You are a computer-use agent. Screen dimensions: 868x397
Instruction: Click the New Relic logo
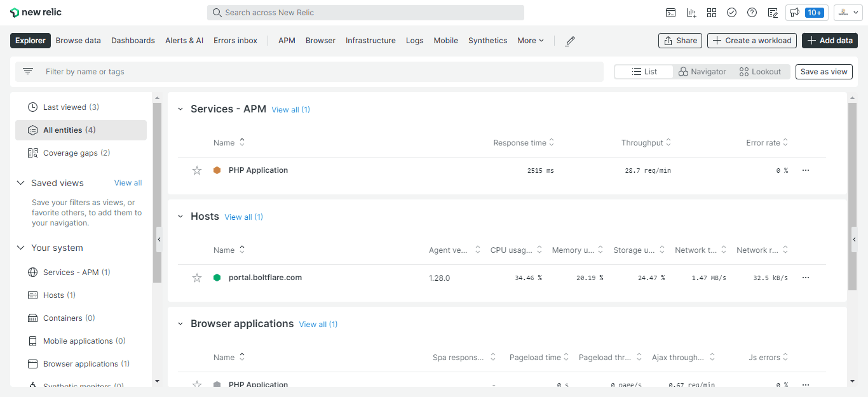(x=36, y=13)
